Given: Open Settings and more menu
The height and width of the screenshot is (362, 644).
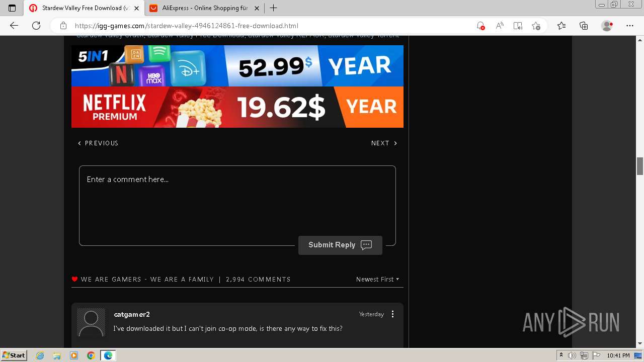Looking at the screenshot, I should 630,26.
